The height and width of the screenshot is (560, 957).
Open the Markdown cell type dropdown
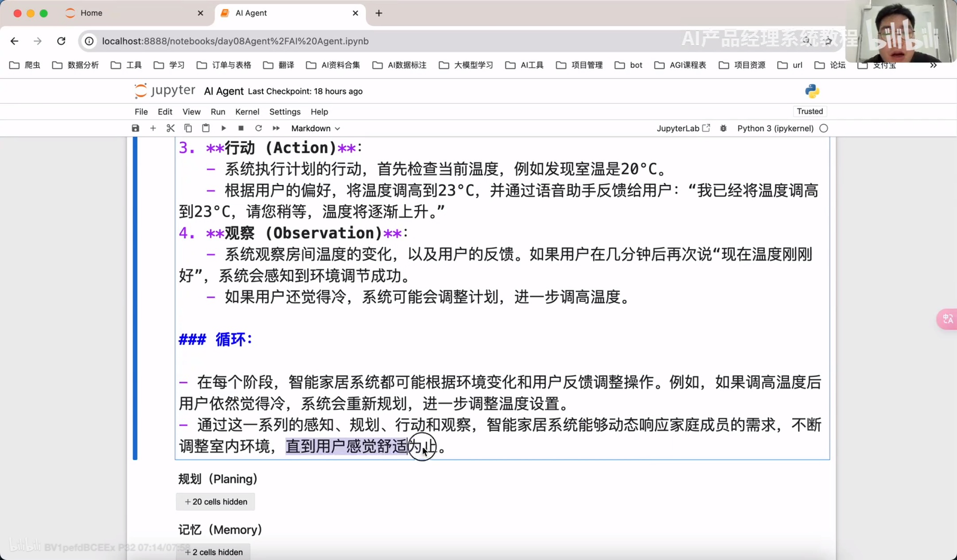[x=315, y=128]
